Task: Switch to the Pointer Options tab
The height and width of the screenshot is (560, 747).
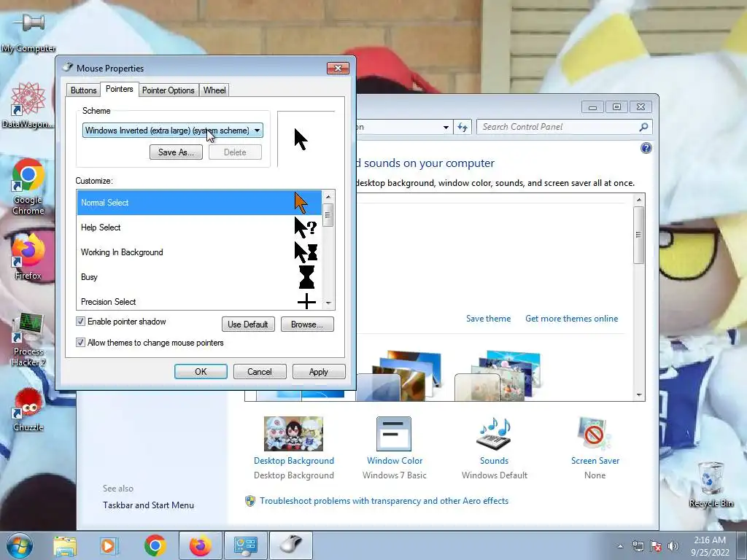Action: point(169,90)
